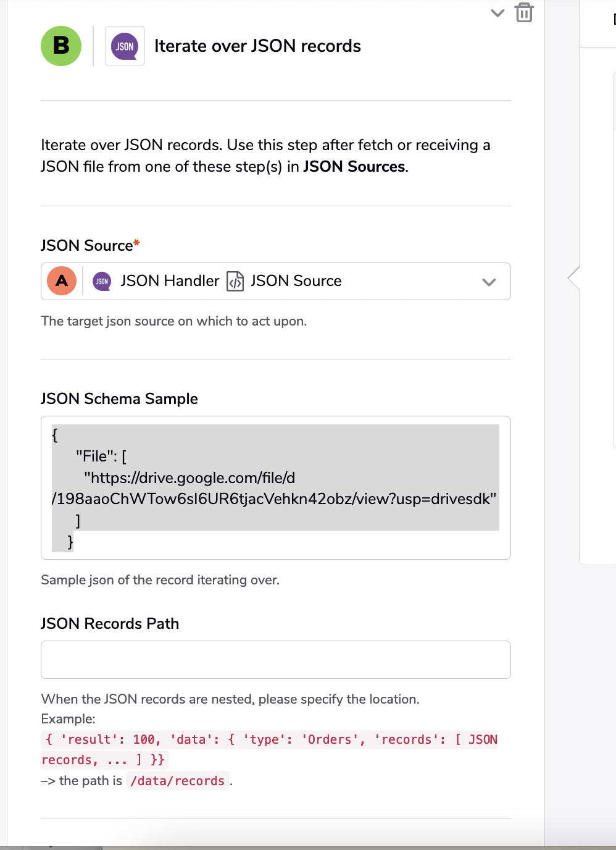616x850 pixels.
Task: Click the red example JSON code snippet
Action: (x=269, y=740)
